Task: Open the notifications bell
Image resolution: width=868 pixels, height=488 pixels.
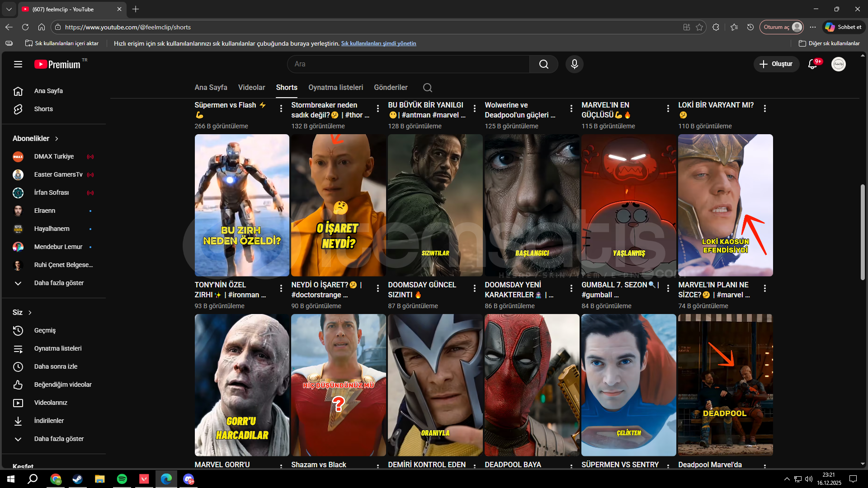Action: coord(812,64)
